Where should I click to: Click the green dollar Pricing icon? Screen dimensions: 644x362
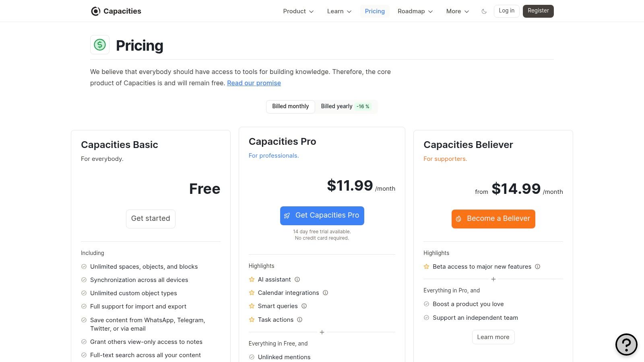pyautogui.click(x=100, y=45)
